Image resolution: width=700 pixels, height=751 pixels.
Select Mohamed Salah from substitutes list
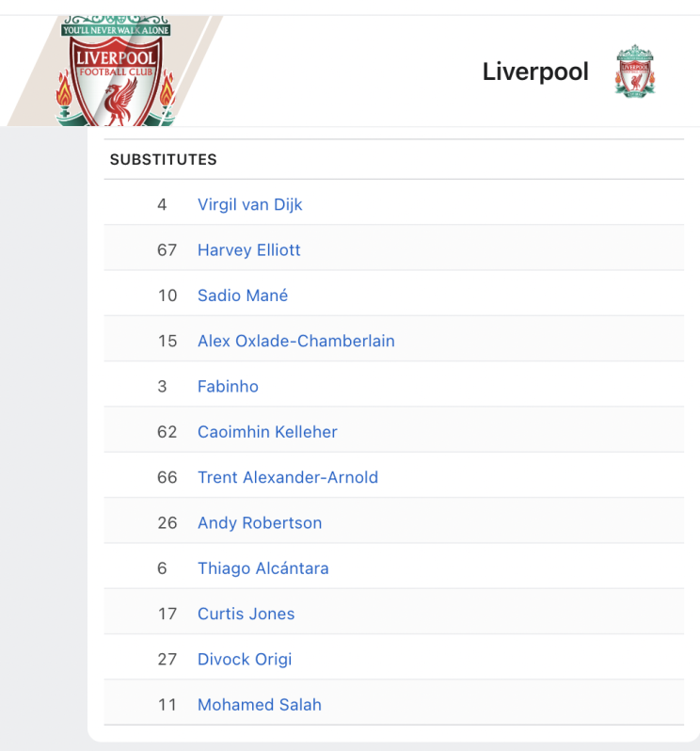pyautogui.click(x=260, y=705)
